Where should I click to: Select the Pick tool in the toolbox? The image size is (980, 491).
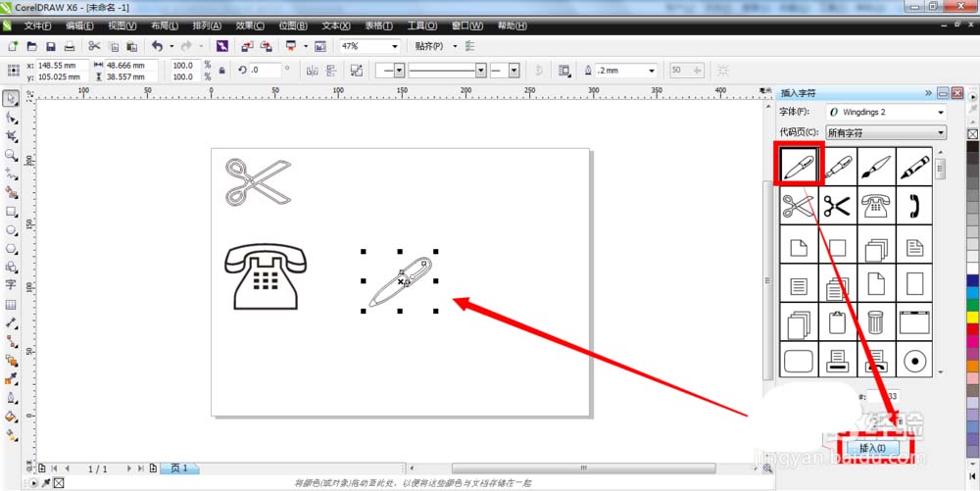[11, 99]
